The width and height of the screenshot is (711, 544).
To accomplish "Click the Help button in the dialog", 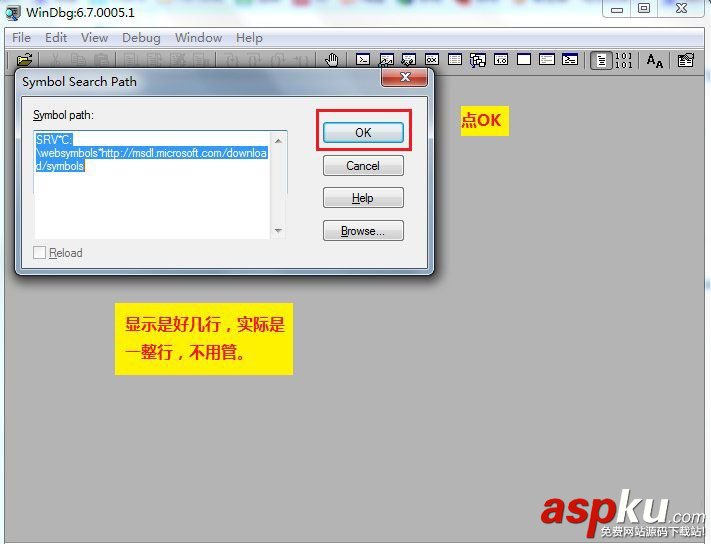I will (x=363, y=198).
